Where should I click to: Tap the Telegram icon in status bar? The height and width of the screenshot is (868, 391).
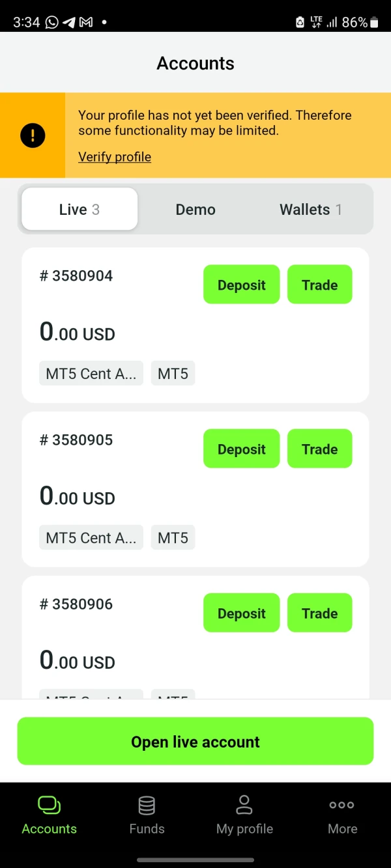point(69,22)
